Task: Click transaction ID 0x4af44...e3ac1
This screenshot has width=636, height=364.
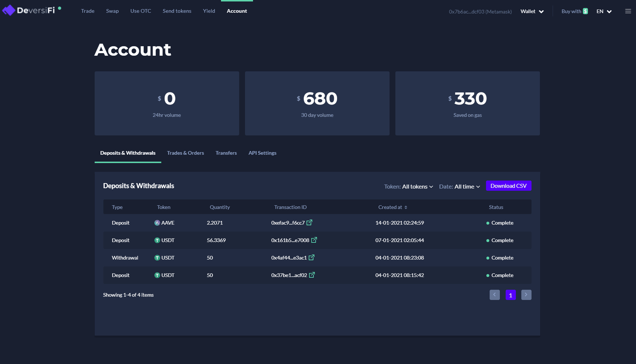Action: pos(289,258)
